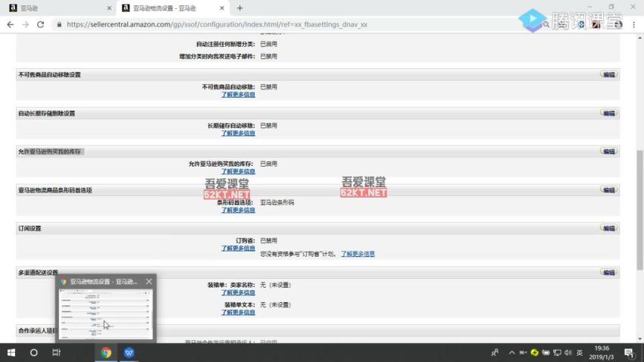Open 了解更多信息 under 条形码首选项
Image resolution: width=644 pixels, height=362 pixels.
click(238, 210)
